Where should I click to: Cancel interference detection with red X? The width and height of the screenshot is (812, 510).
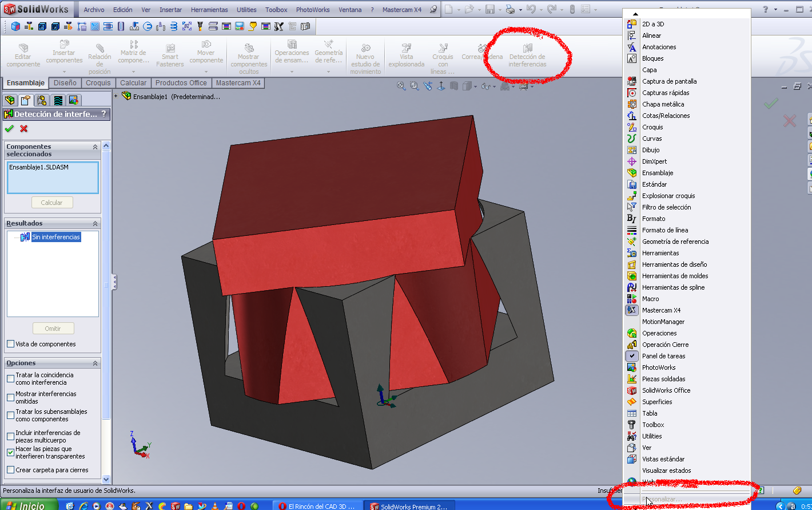pyautogui.click(x=24, y=128)
